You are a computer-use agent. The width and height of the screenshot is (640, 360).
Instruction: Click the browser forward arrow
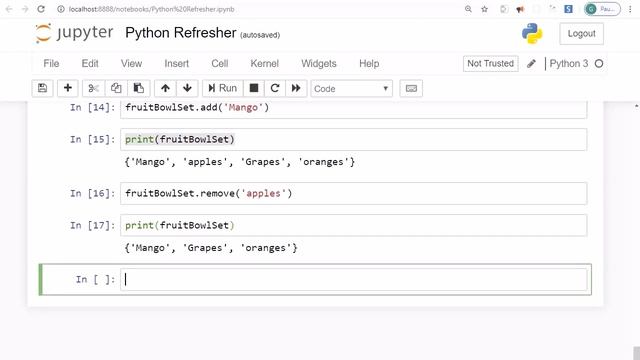(25, 9)
